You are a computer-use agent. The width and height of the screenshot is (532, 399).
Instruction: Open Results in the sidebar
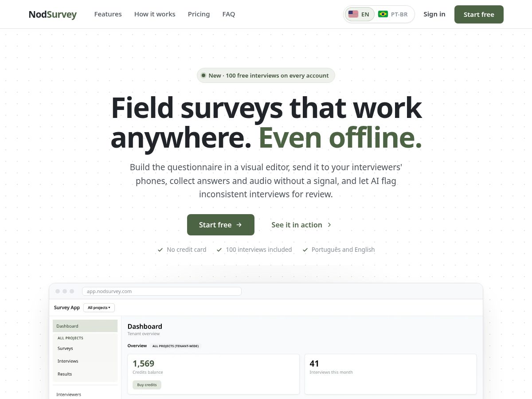click(65, 374)
